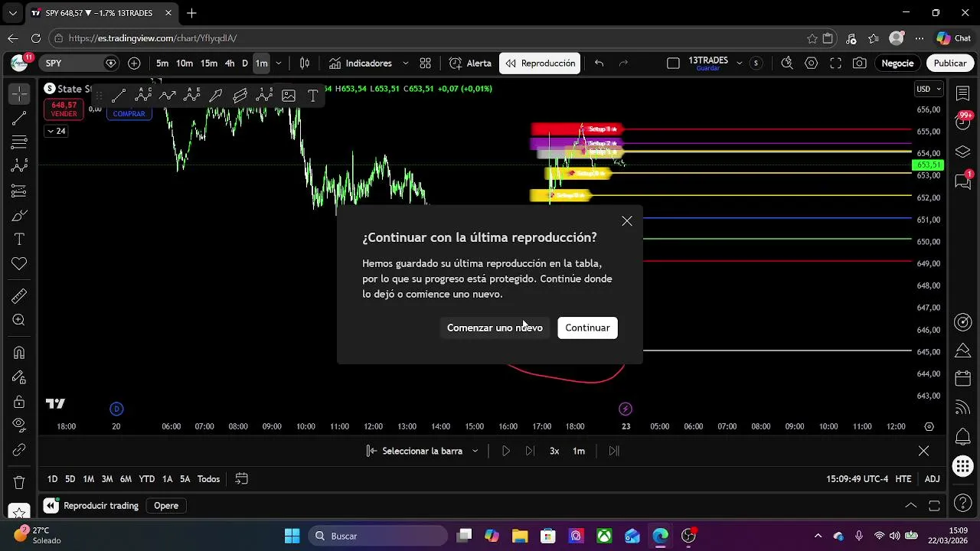The height and width of the screenshot is (551, 980).
Task: Click the Publicar button
Action: click(x=950, y=64)
